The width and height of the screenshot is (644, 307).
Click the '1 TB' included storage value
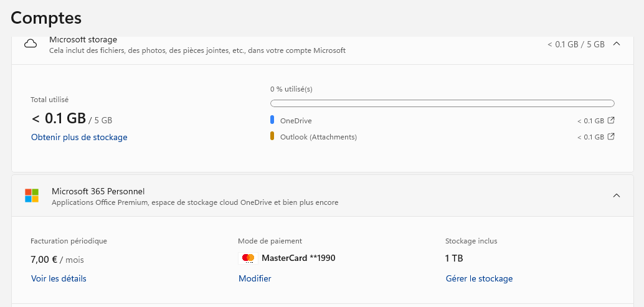tap(454, 258)
